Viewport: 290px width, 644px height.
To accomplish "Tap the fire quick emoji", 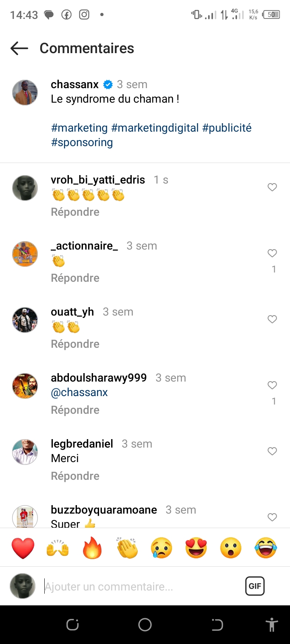I will (x=92, y=548).
